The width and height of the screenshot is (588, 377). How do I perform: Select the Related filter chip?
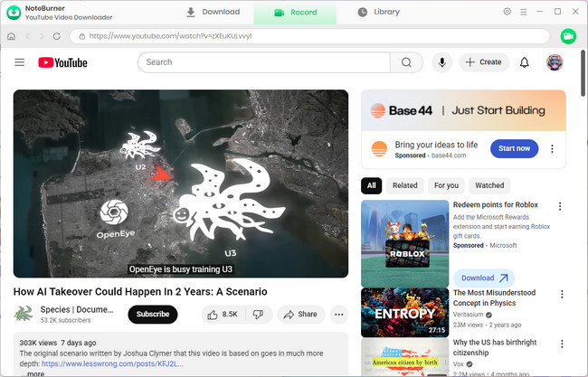pos(405,185)
